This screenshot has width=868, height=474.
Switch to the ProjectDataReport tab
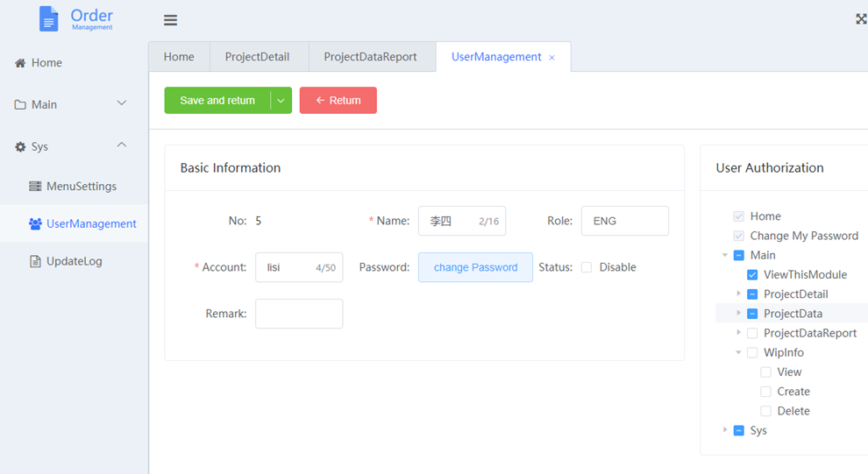click(x=370, y=57)
